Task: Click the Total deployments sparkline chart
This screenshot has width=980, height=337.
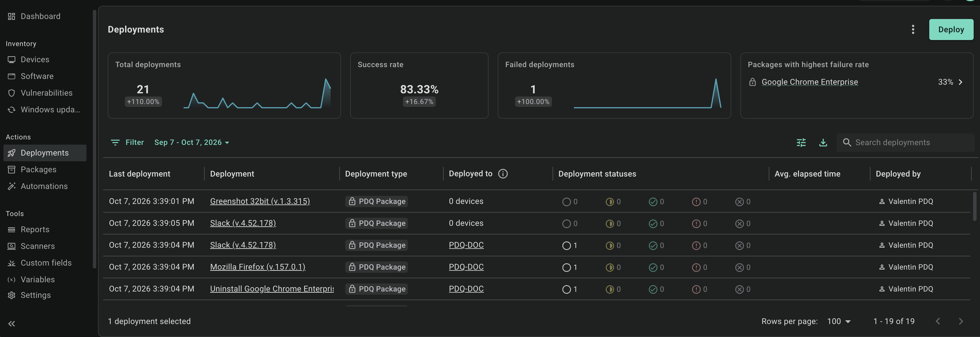Action: coord(257,94)
